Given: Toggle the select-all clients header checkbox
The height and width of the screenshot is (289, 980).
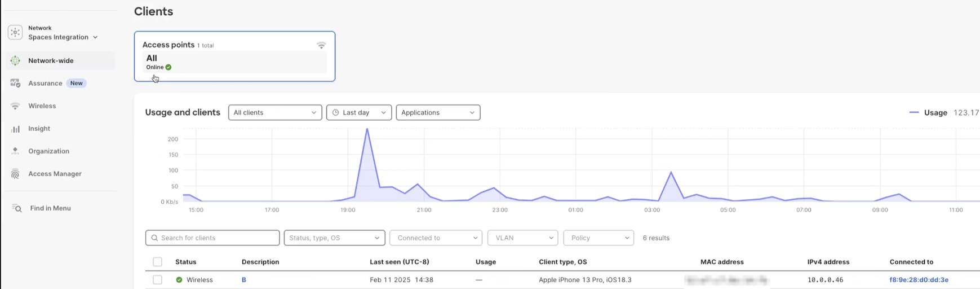Looking at the screenshot, I should (x=158, y=262).
